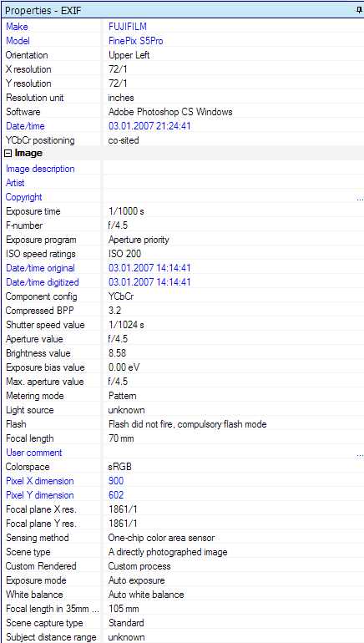The width and height of the screenshot is (364, 643).
Task: Click the Orientation row label
Action: pyautogui.click(x=27, y=55)
